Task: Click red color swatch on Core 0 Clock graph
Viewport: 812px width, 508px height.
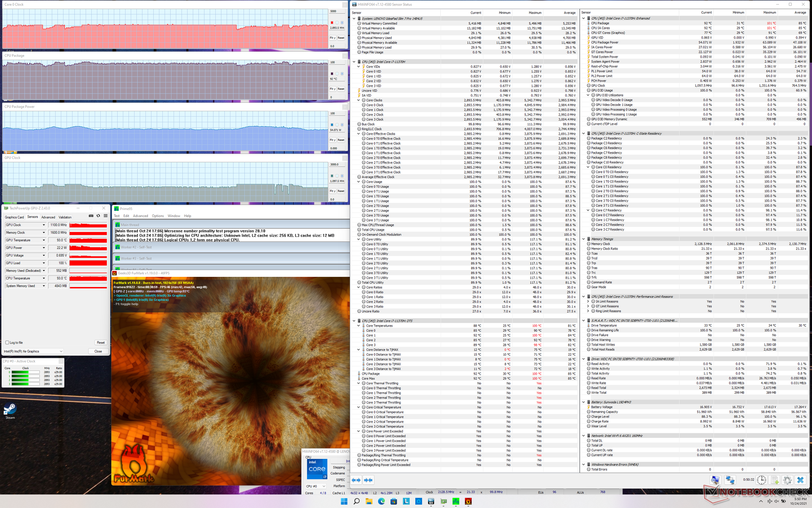Action: pos(332,22)
